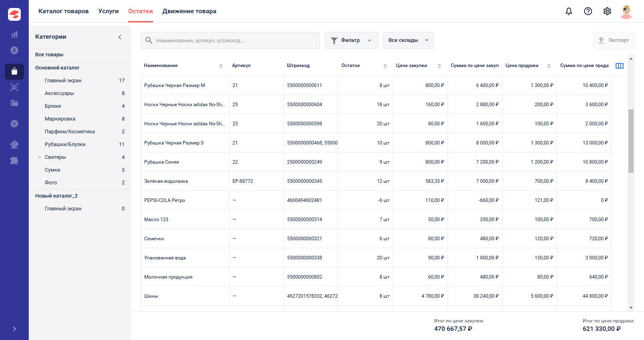
Task: Open the Все склады dropdown
Action: pos(408,40)
